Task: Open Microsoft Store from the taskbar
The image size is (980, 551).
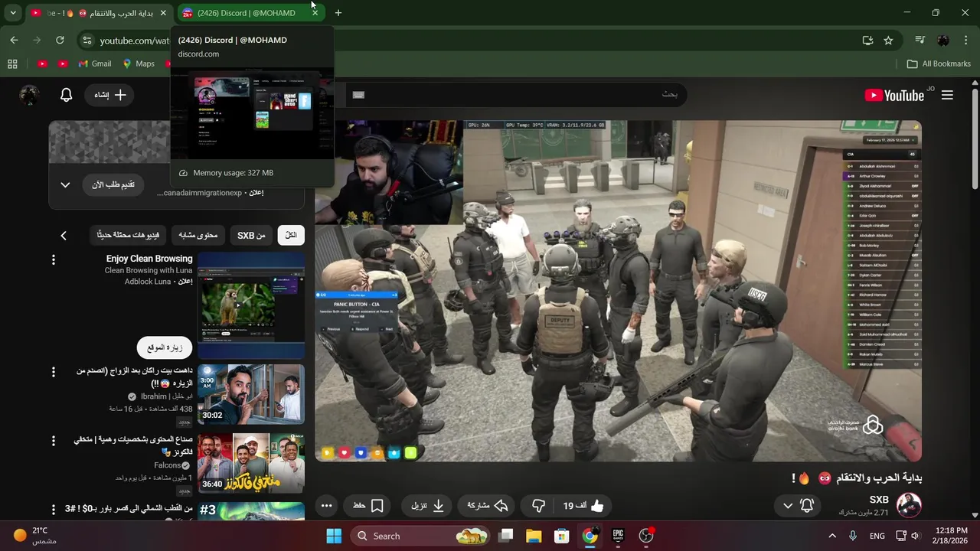Action: [562, 536]
